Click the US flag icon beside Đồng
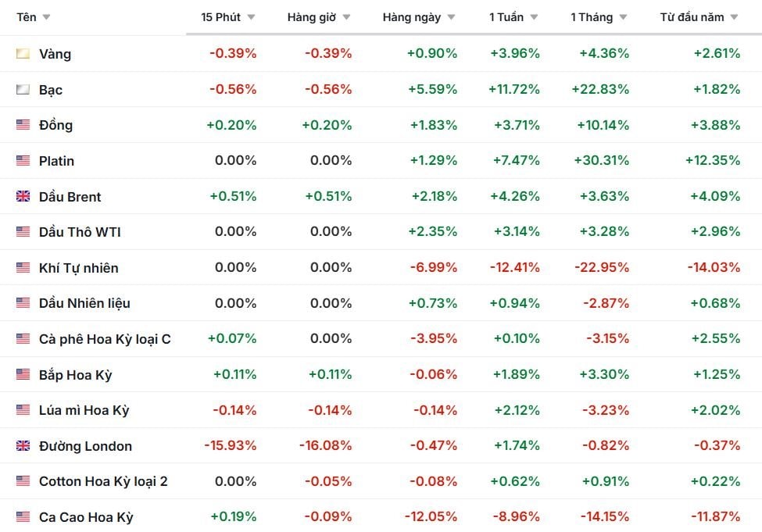Image resolution: width=762 pixels, height=532 pixels. (23, 125)
